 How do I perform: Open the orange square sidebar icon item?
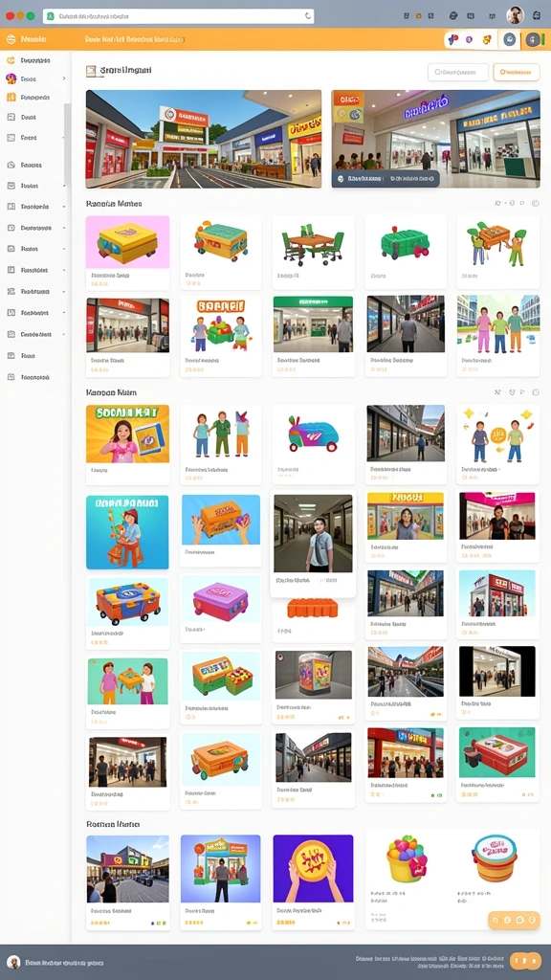tap(11, 98)
